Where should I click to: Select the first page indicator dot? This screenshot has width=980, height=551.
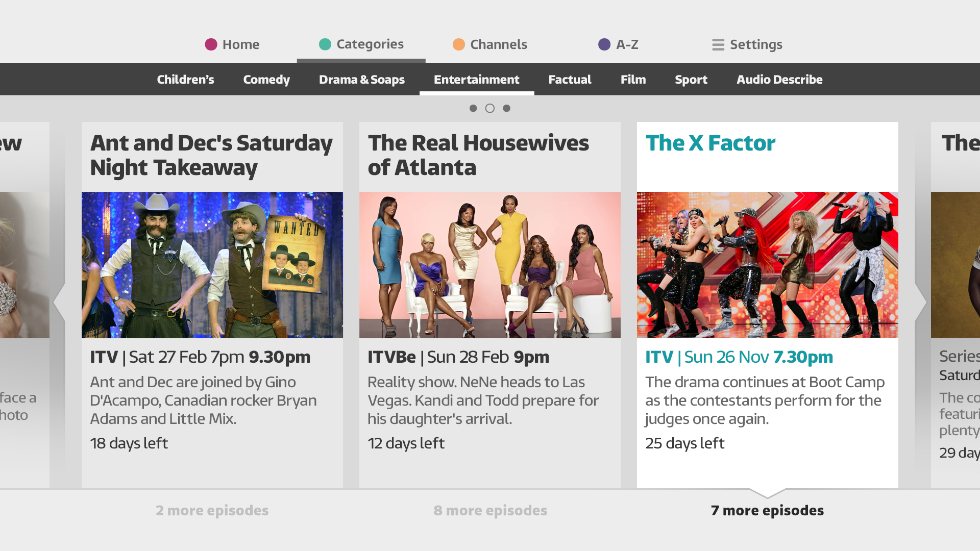pos(473,108)
